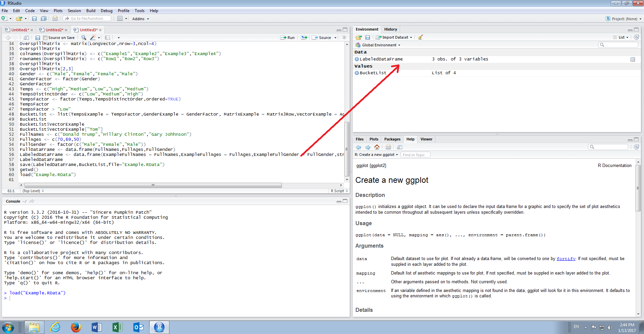Open Import Dataset dropdown
This screenshot has width=644, height=334.
point(394,37)
